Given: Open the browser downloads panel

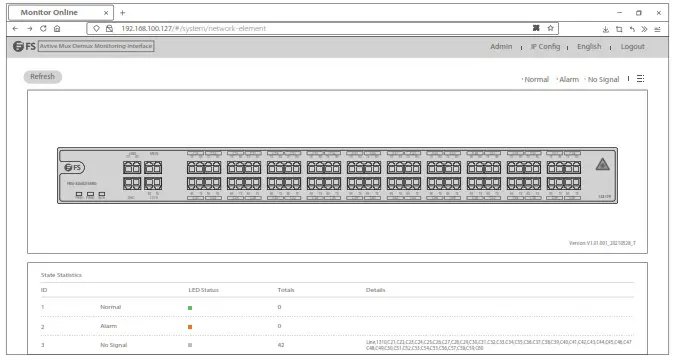Looking at the screenshot, I should tap(605, 29).
